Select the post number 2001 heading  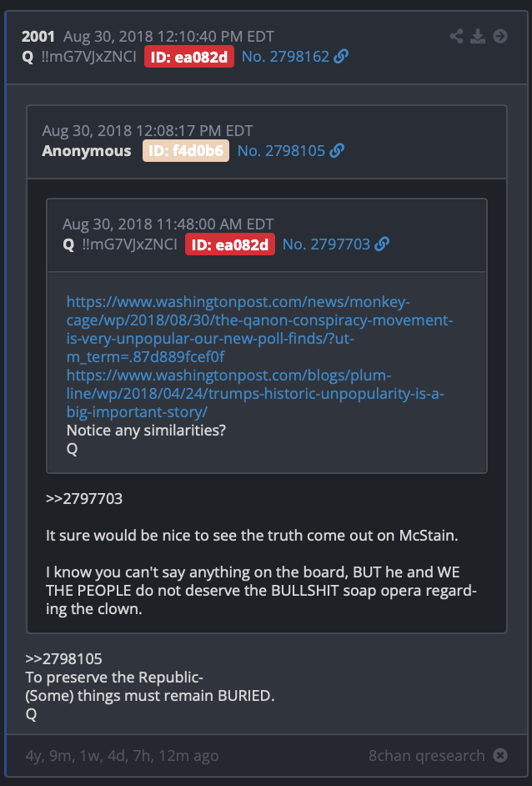pyautogui.click(x=38, y=37)
